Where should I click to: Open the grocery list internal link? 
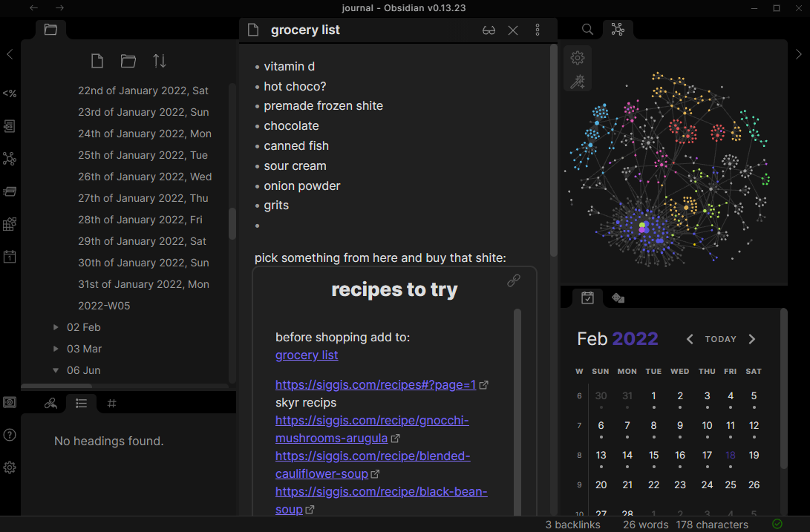(x=307, y=355)
